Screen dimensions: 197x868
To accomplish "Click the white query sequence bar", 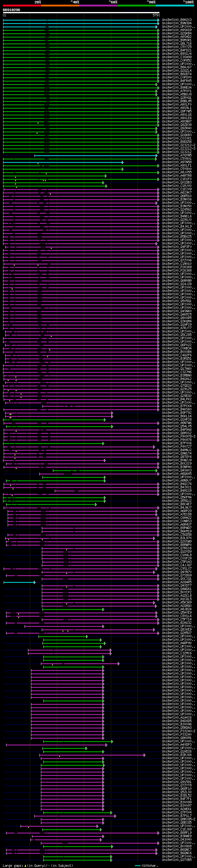I will (81, 13).
